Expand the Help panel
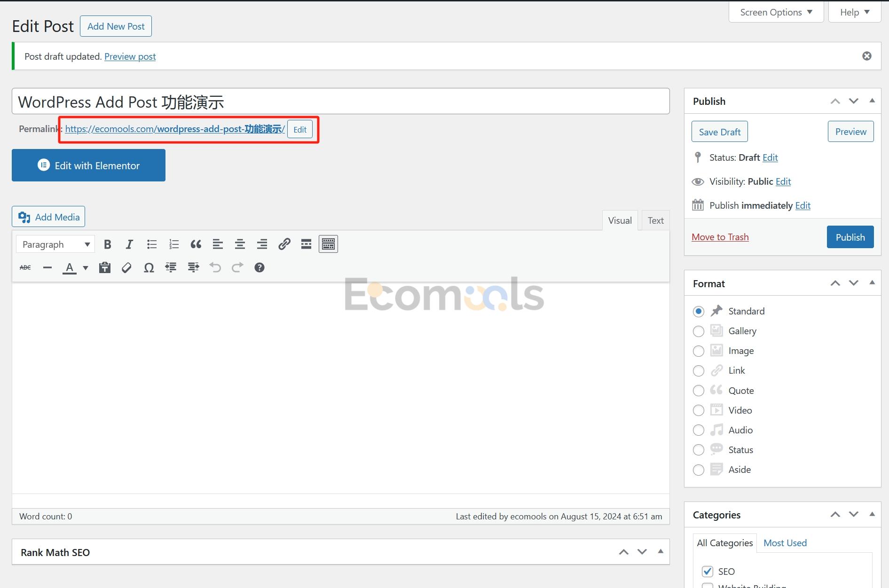The height and width of the screenshot is (588, 889). (x=855, y=12)
